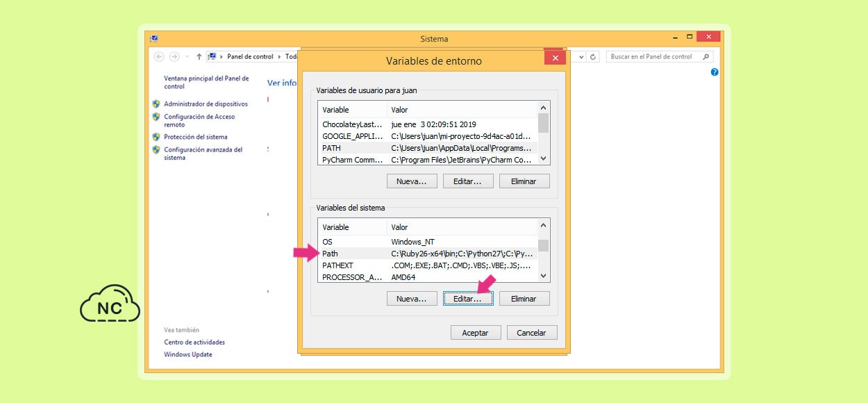Open 'Configuración avanzada del sistema' link
The width and height of the screenshot is (868, 403).
click(203, 154)
